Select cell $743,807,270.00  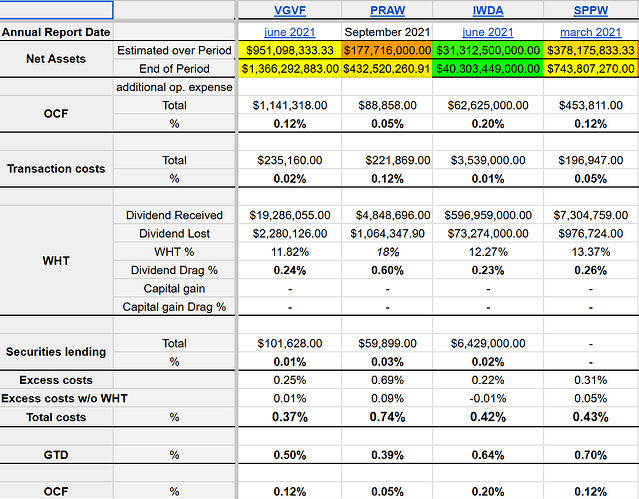(x=591, y=68)
